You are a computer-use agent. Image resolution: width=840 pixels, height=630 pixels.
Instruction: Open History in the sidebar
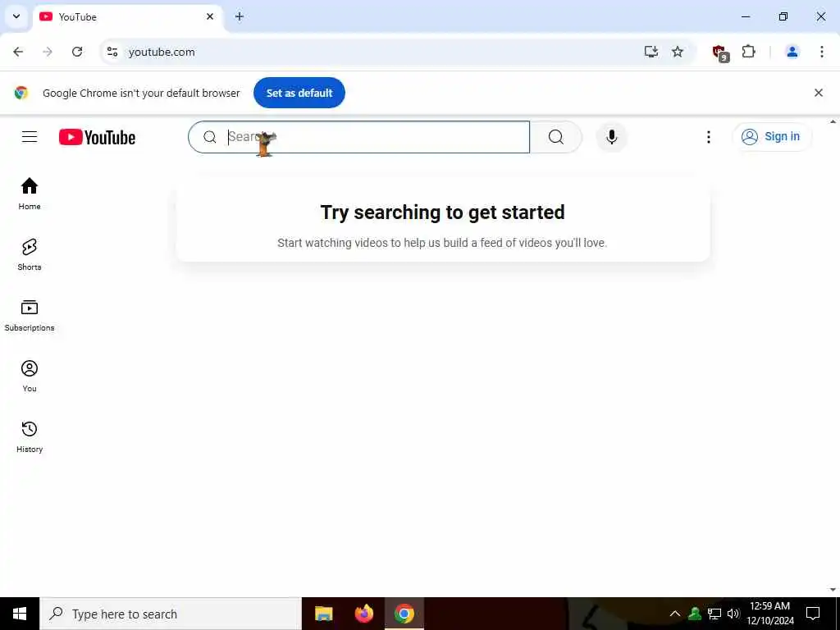(x=30, y=436)
